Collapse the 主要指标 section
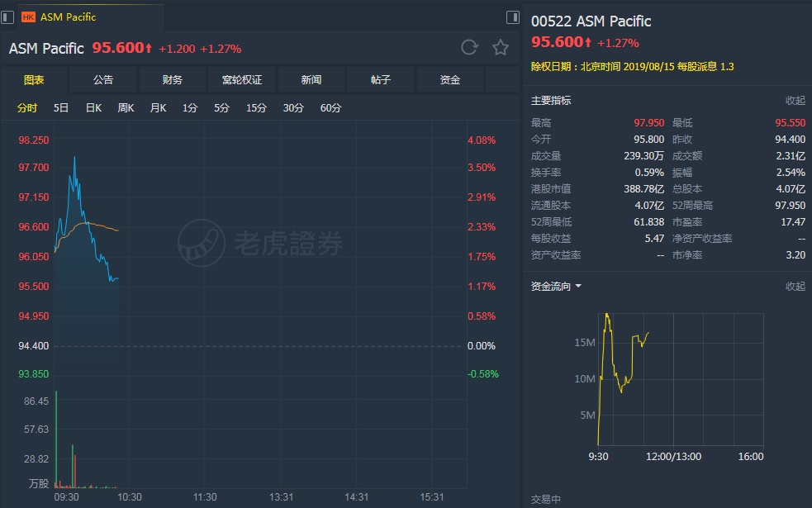The image size is (812, 508). [x=795, y=101]
